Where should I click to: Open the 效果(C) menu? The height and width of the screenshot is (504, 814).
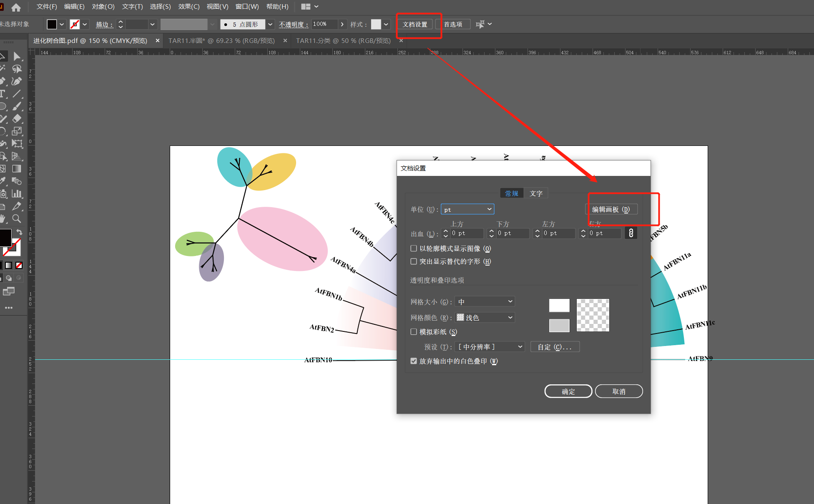[189, 7]
